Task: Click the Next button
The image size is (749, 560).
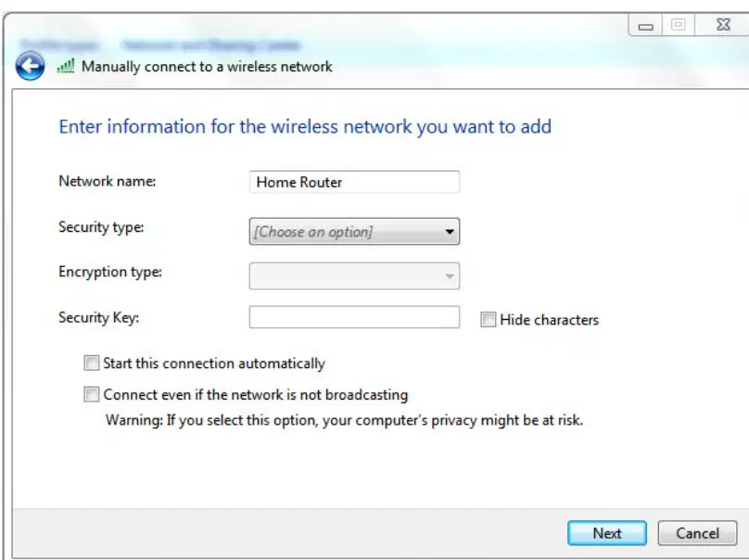Action: pos(607,533)
